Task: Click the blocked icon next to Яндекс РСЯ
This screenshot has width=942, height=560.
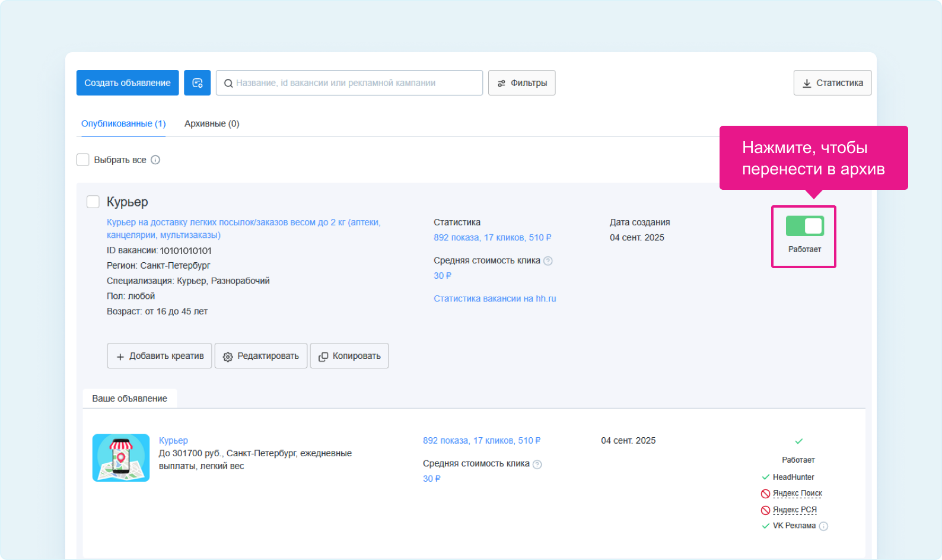Action: coord(765,510)
